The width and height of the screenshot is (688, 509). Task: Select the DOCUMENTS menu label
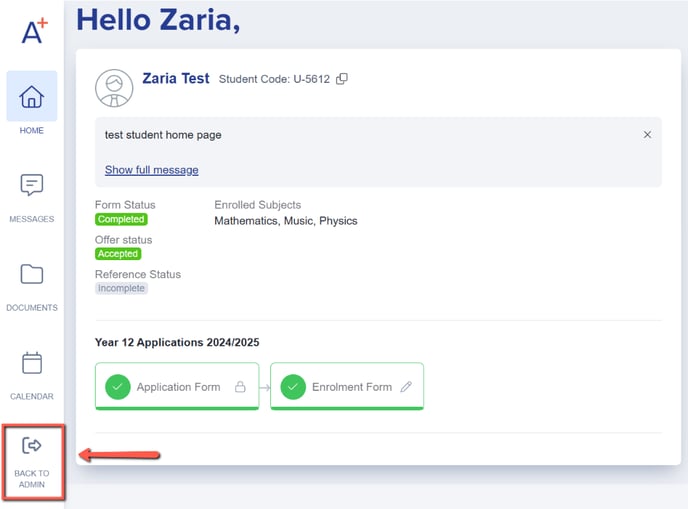(x=32, y=308)
